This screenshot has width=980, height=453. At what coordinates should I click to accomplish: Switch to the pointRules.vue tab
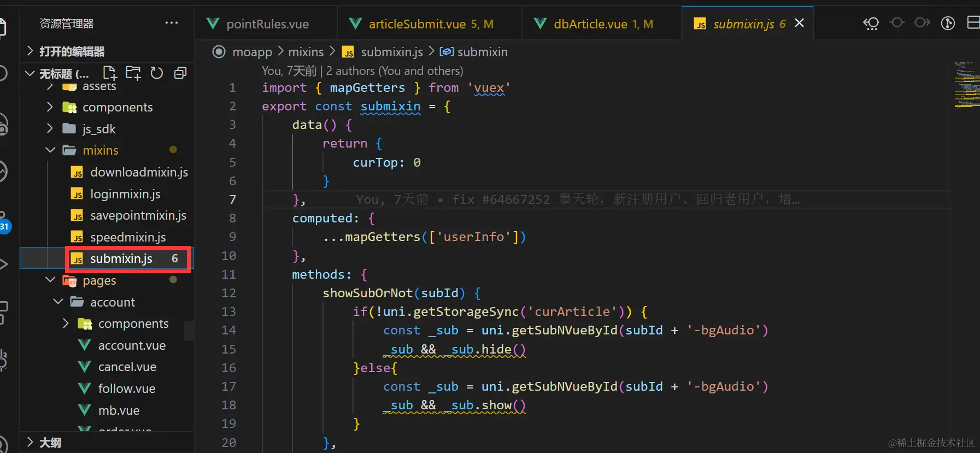click(266, 23)
